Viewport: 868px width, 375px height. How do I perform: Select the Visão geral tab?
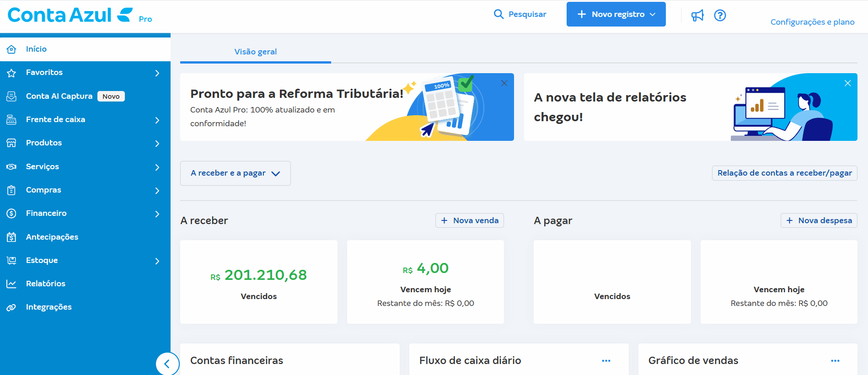[x=255, y=52]
